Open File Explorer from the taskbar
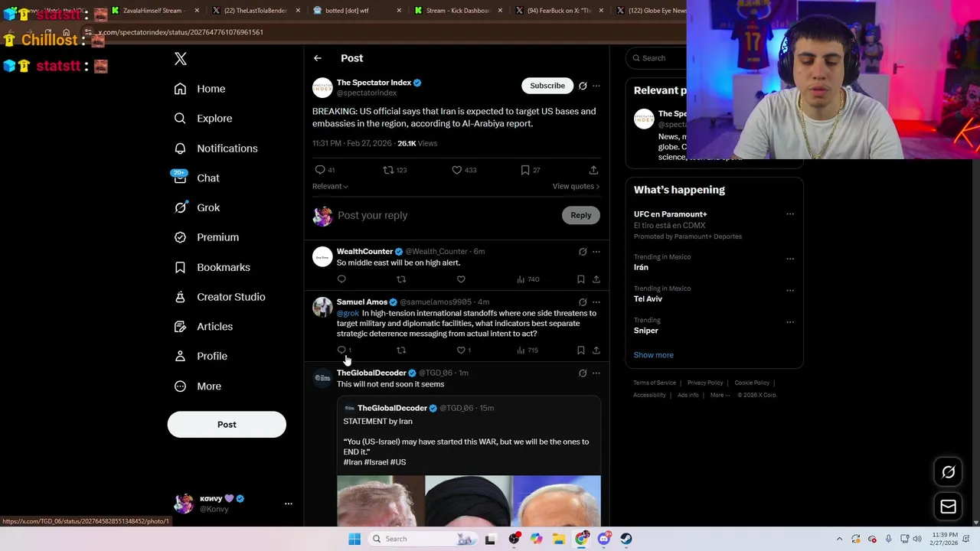 click(x=559, y=539)
